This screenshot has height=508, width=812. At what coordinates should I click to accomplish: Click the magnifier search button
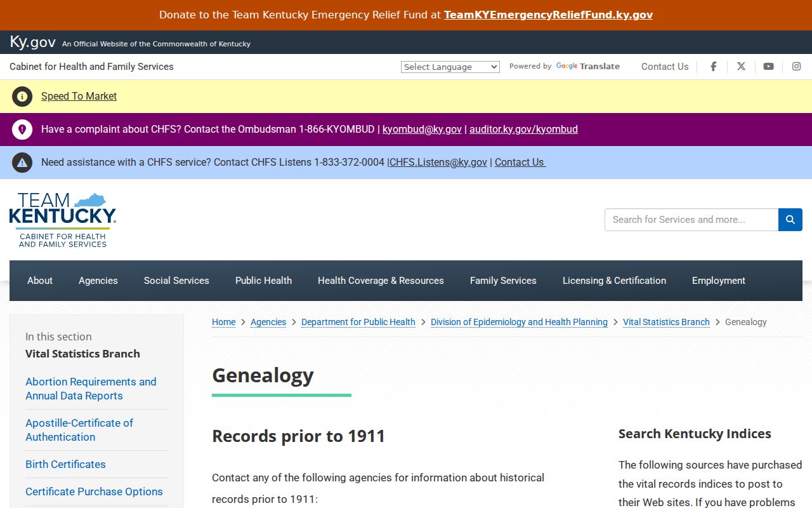tap(790, 220)
